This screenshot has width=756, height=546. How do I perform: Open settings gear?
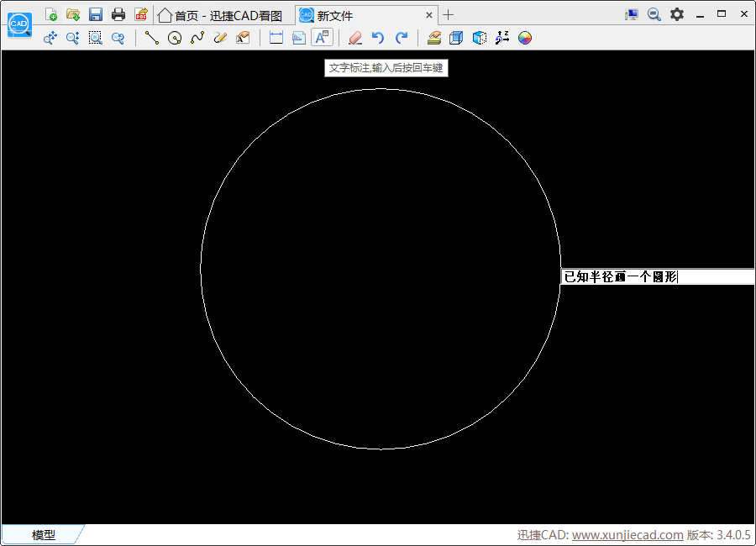pyautogui.click(x=677, y=14)
